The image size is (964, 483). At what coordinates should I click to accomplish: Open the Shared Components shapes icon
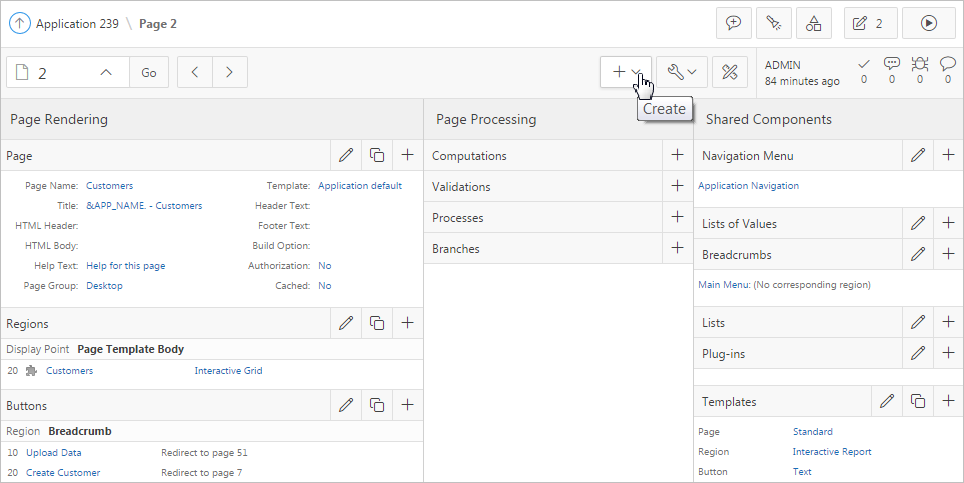813,23
